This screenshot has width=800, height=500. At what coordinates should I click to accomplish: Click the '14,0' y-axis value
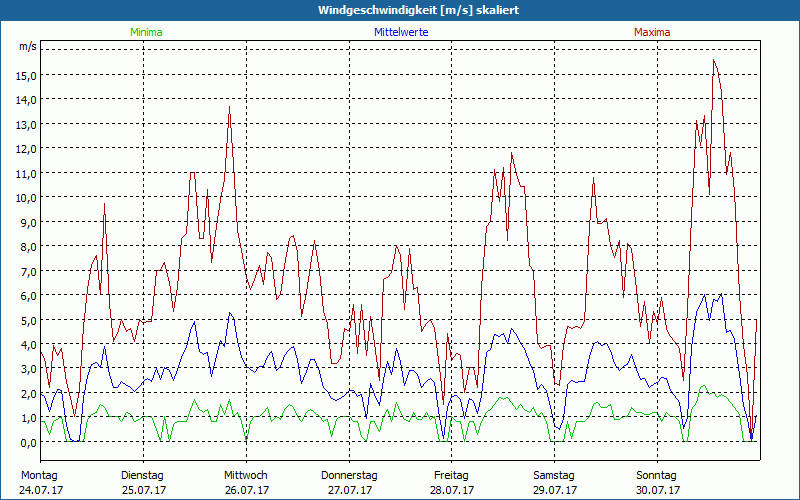click(x=26, y=100)
